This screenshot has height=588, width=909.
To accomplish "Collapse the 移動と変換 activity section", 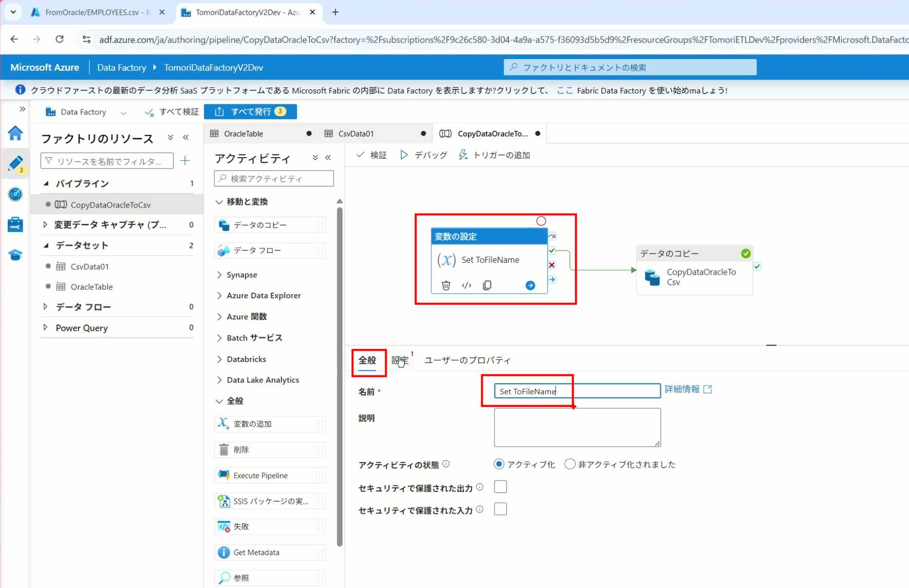I will pyautogui.click(x=219, y=202).
